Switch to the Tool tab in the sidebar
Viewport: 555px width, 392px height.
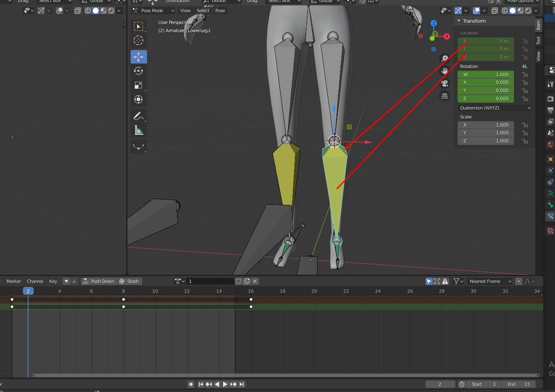(538, 40)
